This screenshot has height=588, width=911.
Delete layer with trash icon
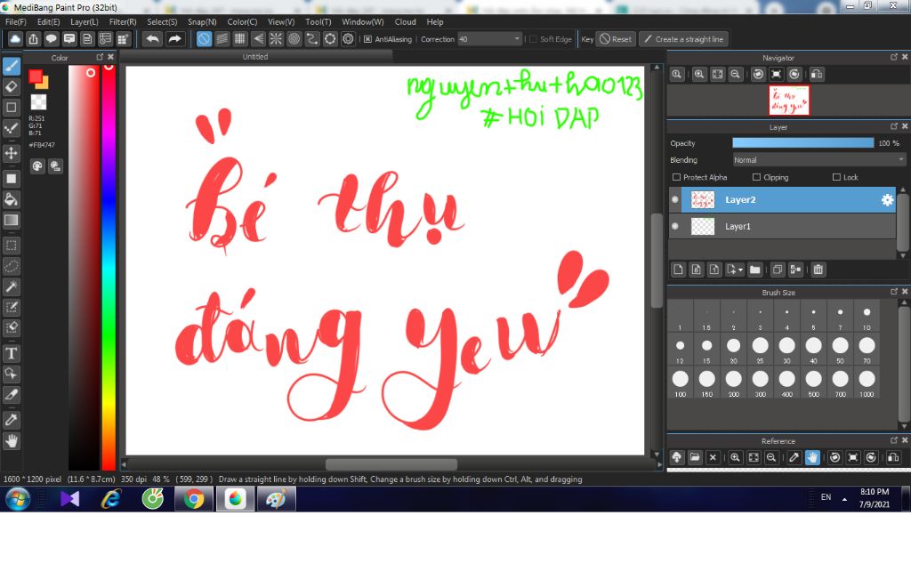[x=818, y=270]
